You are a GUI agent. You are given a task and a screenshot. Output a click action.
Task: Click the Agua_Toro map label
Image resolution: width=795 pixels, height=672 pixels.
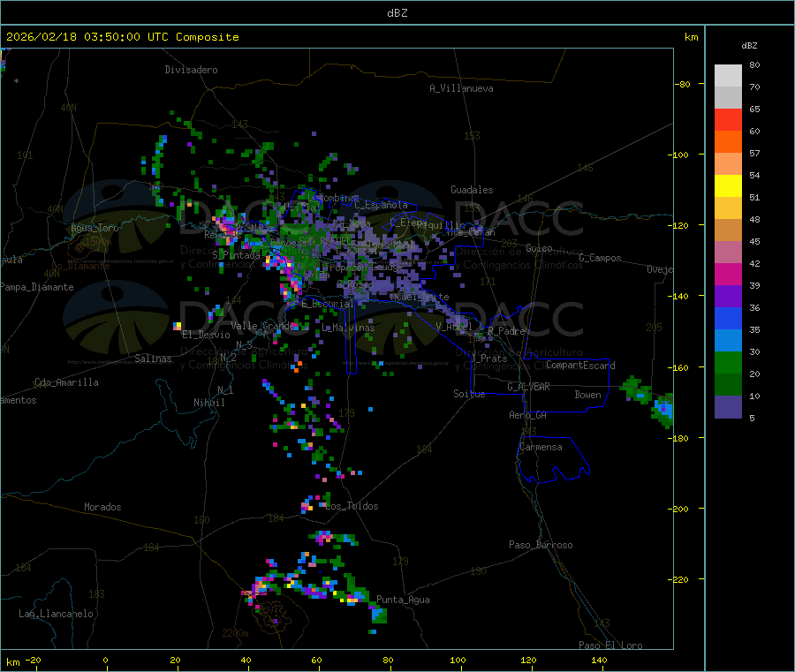(x=95, y=228)
